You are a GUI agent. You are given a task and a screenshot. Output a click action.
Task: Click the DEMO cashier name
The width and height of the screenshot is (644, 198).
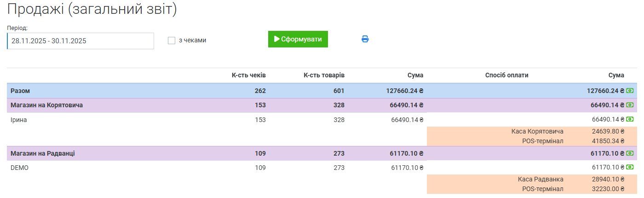[20, 168]
